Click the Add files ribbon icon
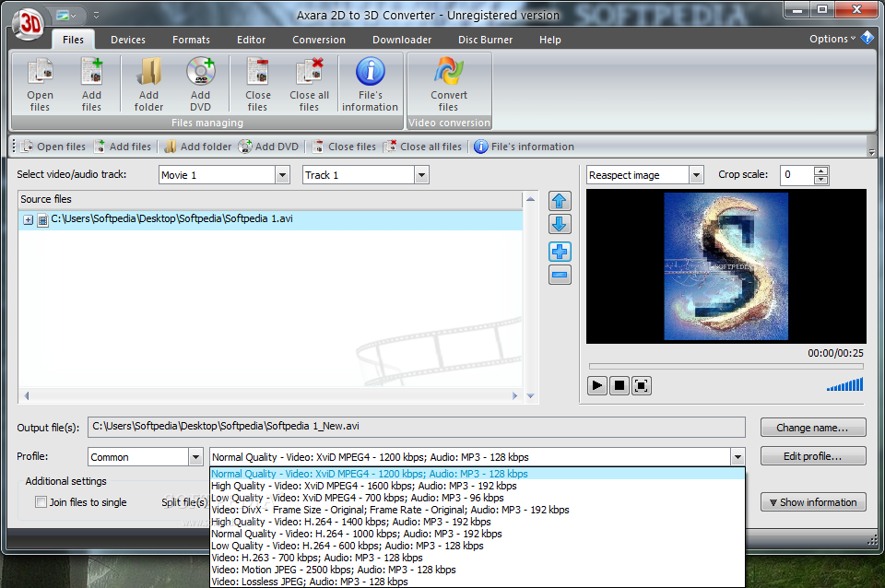The image size is (885, 588). (x=91, y=85)
